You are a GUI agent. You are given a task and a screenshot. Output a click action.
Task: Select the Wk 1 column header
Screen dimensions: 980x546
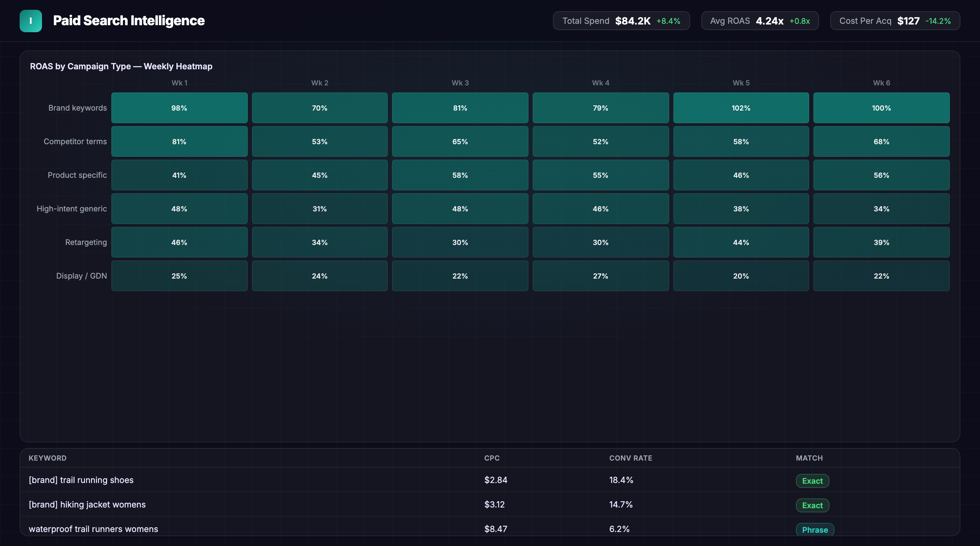(179, 83)
